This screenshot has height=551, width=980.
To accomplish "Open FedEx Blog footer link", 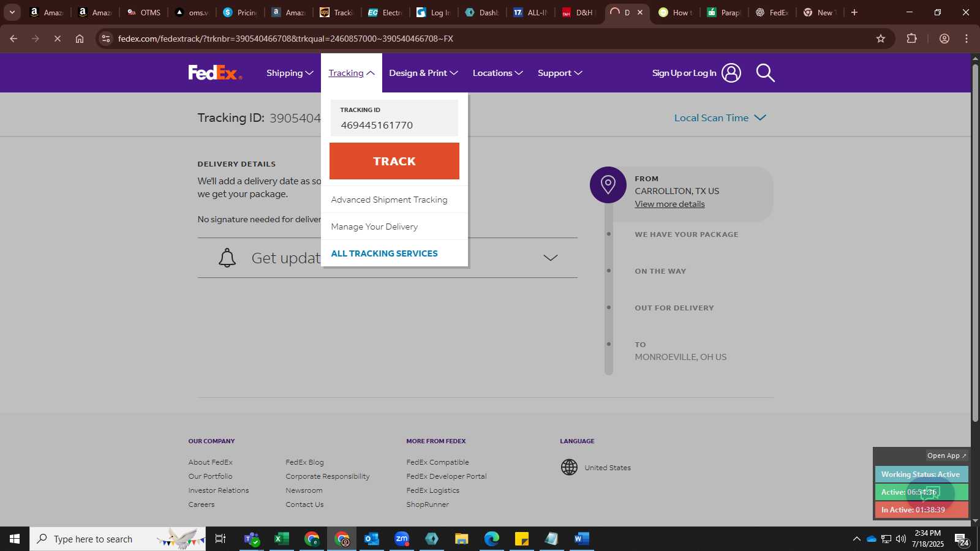I will coord(304,462).
